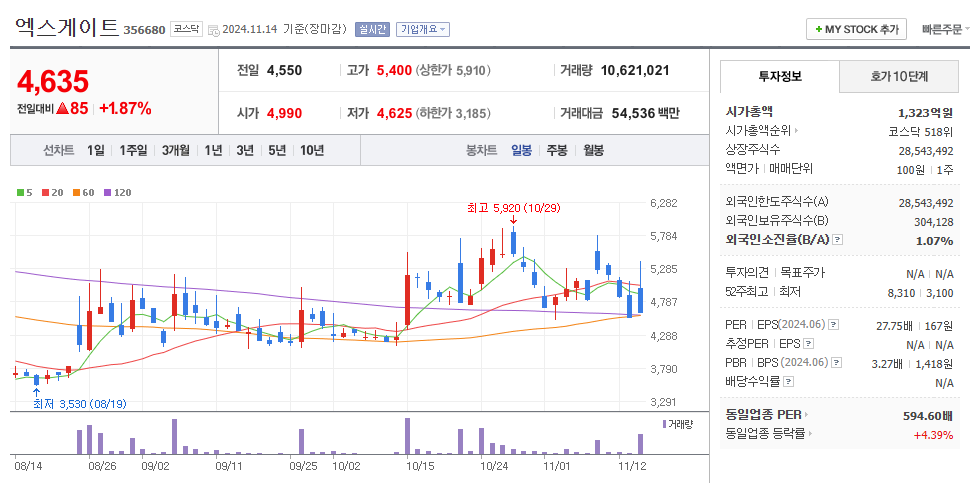
Task: Click the 거래량 value 10,621,021
Action: pyautogui.click(x=635, y=70)
